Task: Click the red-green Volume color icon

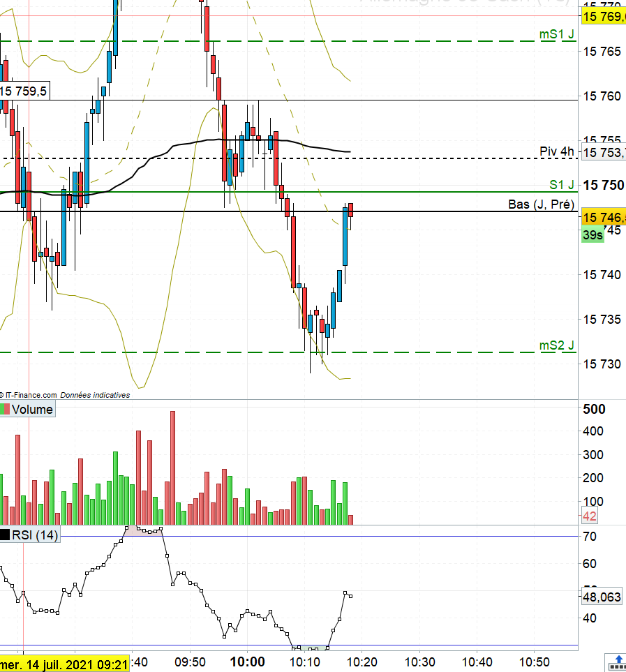Action: (x=5, y=410)
